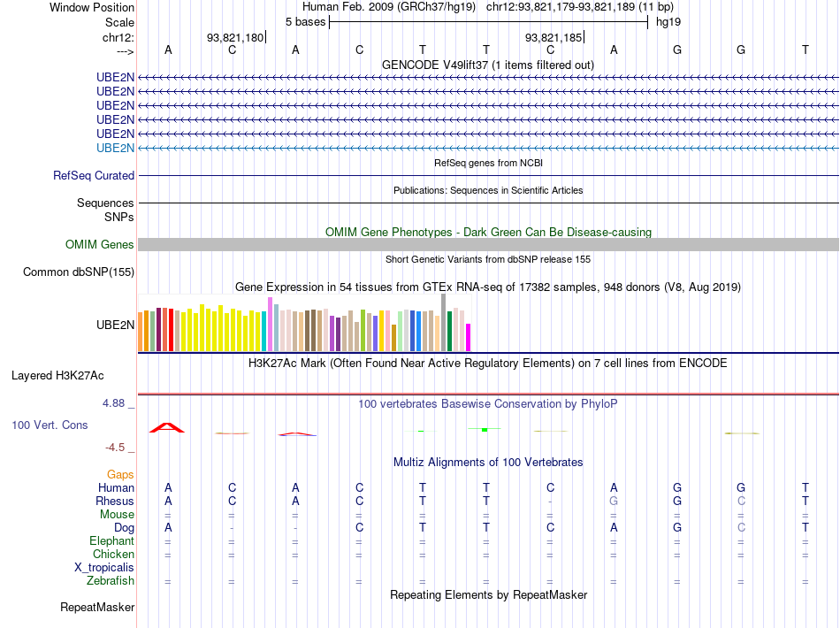Screen dimensions: 840x628
Task: Click the Layered H3K27Ac track label
Action: pos(57,376)
